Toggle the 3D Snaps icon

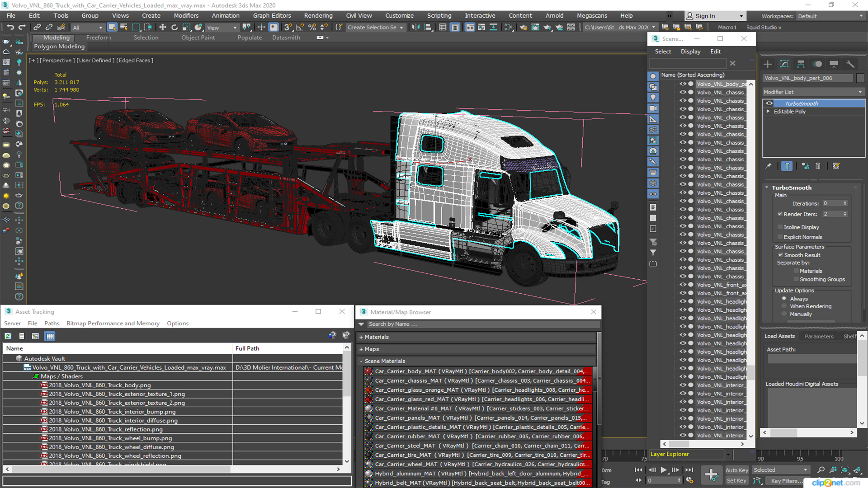click(288, 27)
